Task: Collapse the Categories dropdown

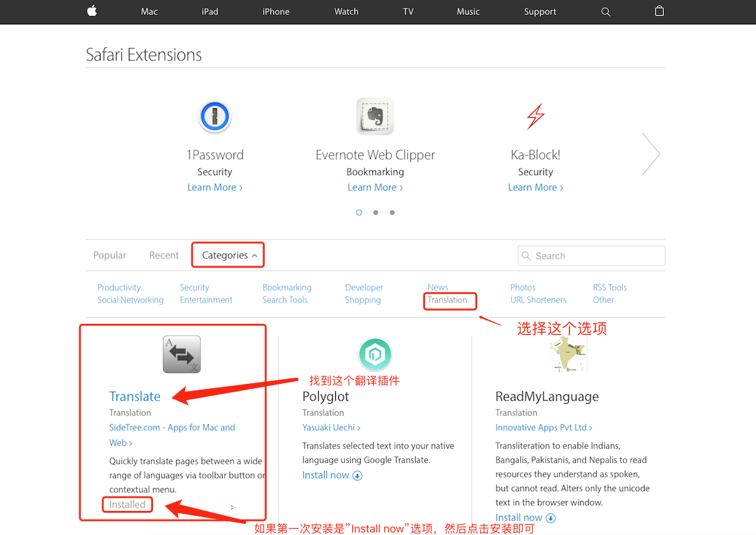Action: coord(229,255)
